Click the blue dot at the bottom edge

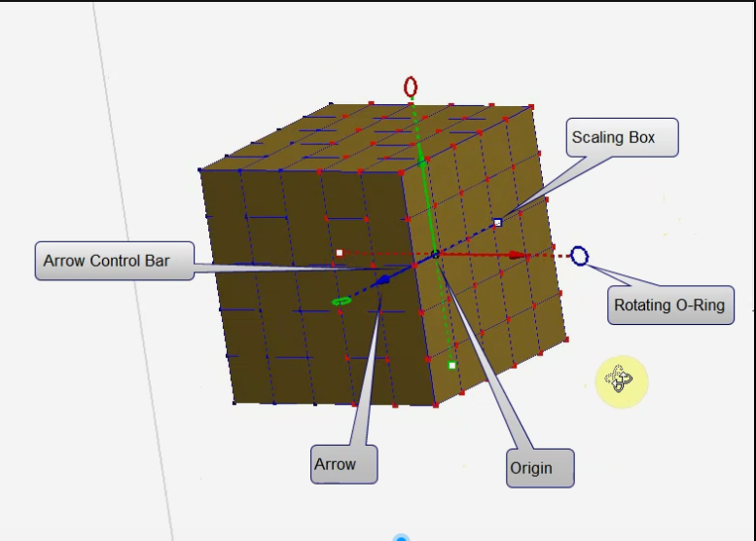pyautogui.click(x=401, y=537)
